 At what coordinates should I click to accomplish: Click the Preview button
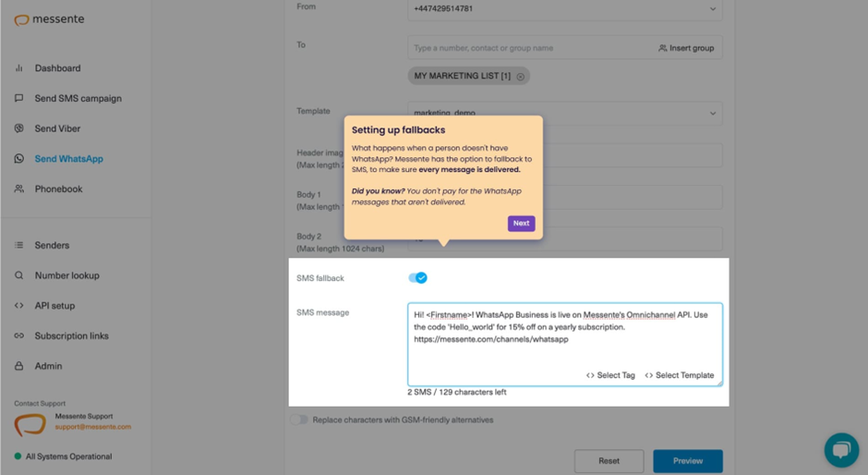[688, 460]
